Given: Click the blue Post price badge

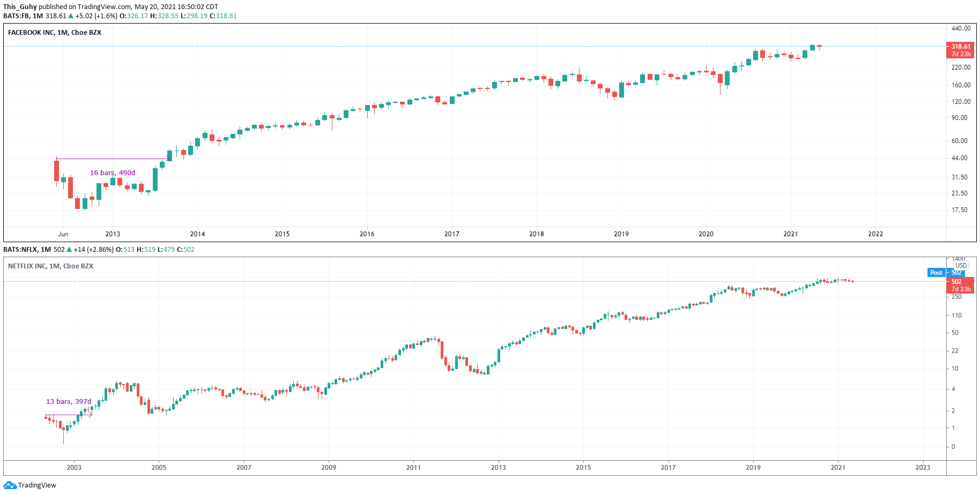Looking at the screenshot, I should (x=936, y=273).
